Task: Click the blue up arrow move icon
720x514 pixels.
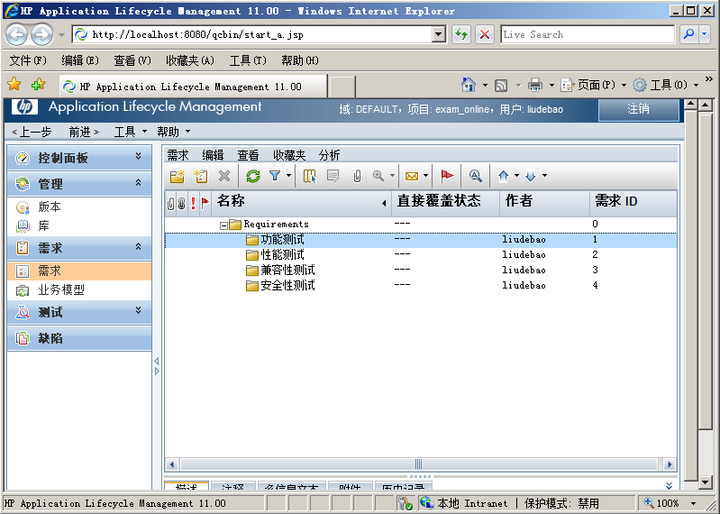Action: (503, 176)
